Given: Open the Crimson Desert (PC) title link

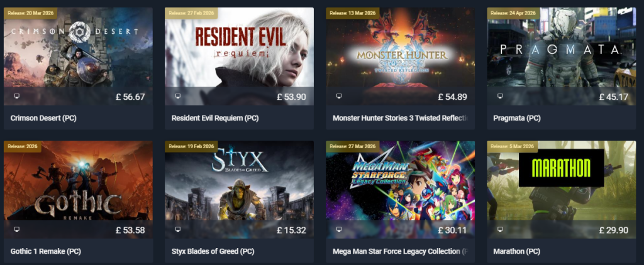Looking at the screenshot, I should pyautogui.click(x=43, y=118).
